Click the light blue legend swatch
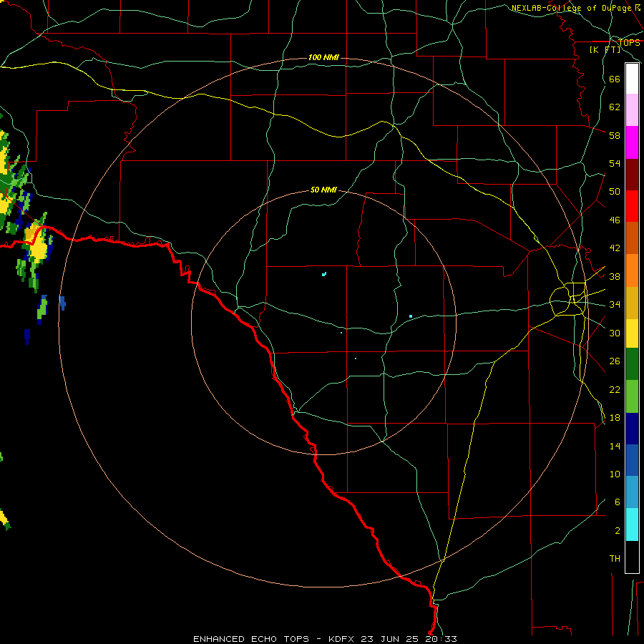 tap(632, 492)
